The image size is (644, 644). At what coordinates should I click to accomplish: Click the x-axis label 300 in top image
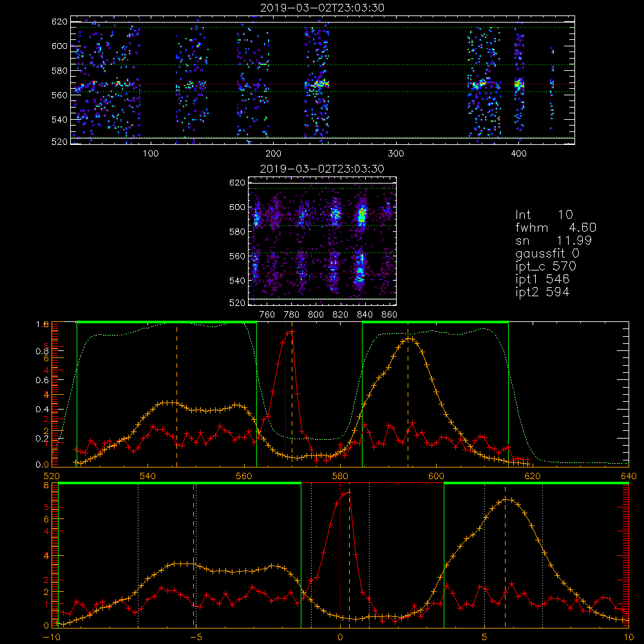(x=396, y=154)
